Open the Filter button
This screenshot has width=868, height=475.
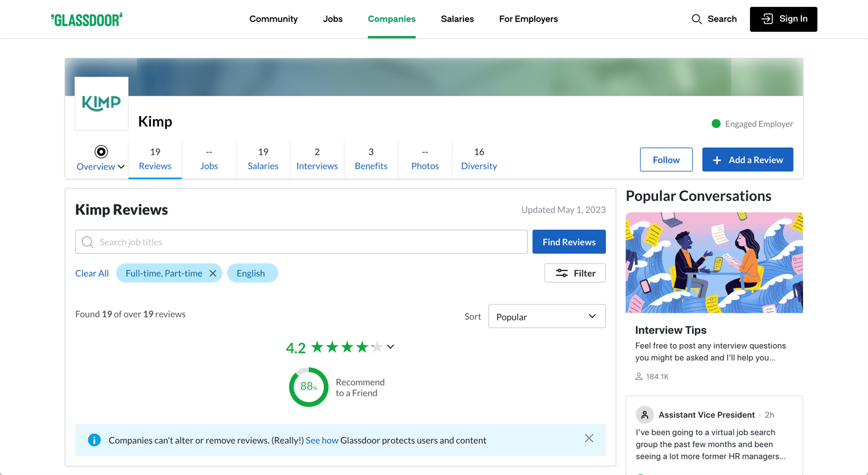(x=575, y=273)
